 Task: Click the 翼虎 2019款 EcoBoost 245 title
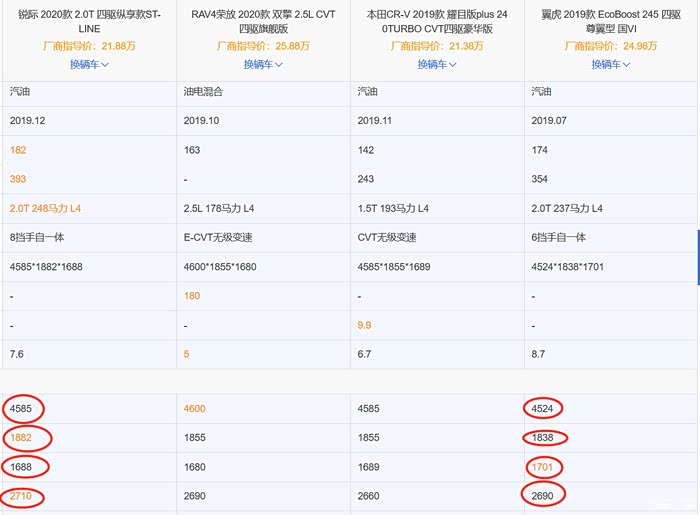pos(611,21)
